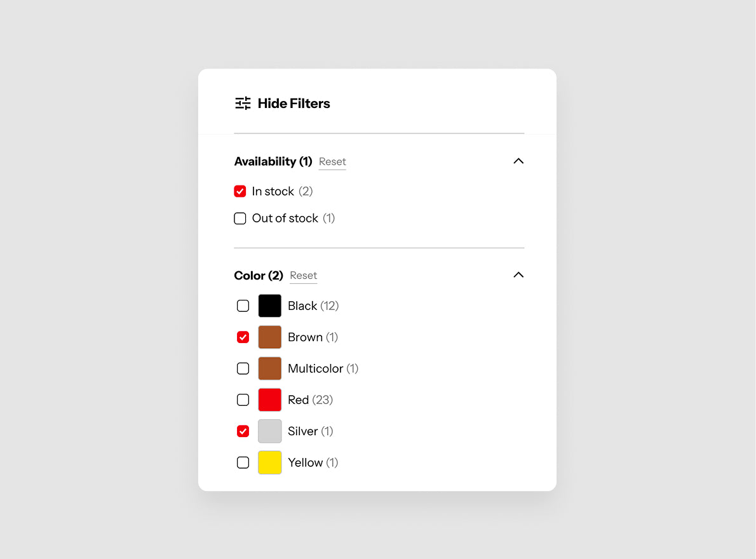Click the yellow color swatch
The height and width of the screenshot is (559, 756).
[270, 462]
